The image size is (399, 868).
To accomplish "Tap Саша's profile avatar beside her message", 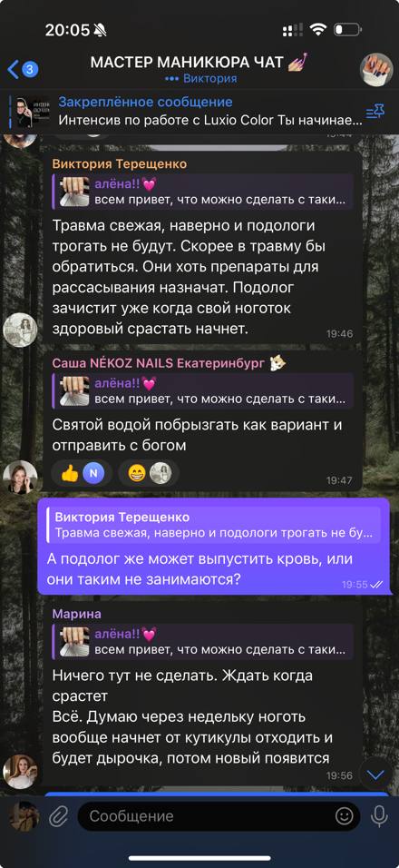I will pyautogui.click(x=20, y=476).
